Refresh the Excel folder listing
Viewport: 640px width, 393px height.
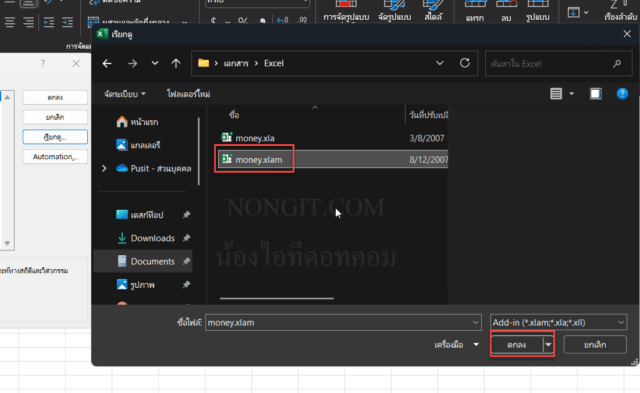pos(464,63)
